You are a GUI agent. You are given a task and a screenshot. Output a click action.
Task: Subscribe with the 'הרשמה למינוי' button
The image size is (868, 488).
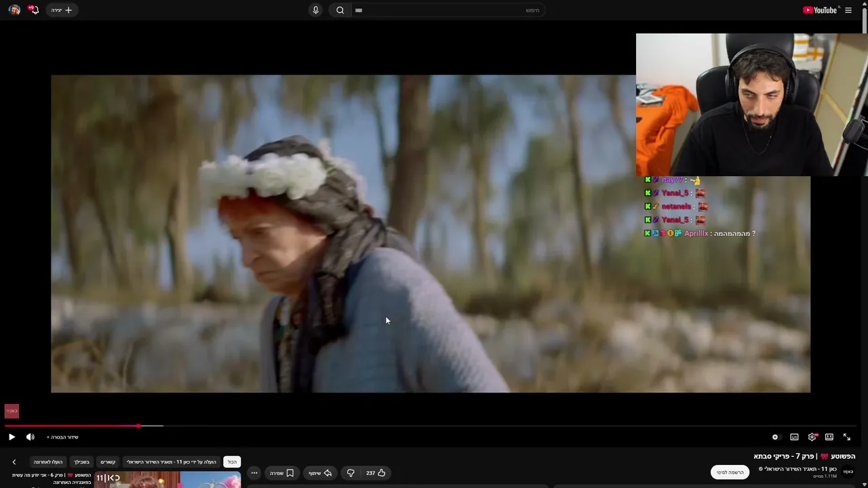pos(730,472)
